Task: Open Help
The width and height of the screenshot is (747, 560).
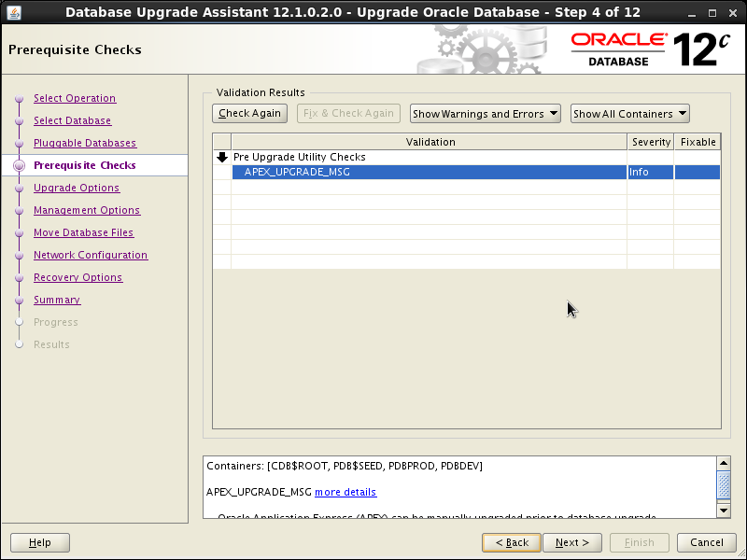Action: point(40,542)
